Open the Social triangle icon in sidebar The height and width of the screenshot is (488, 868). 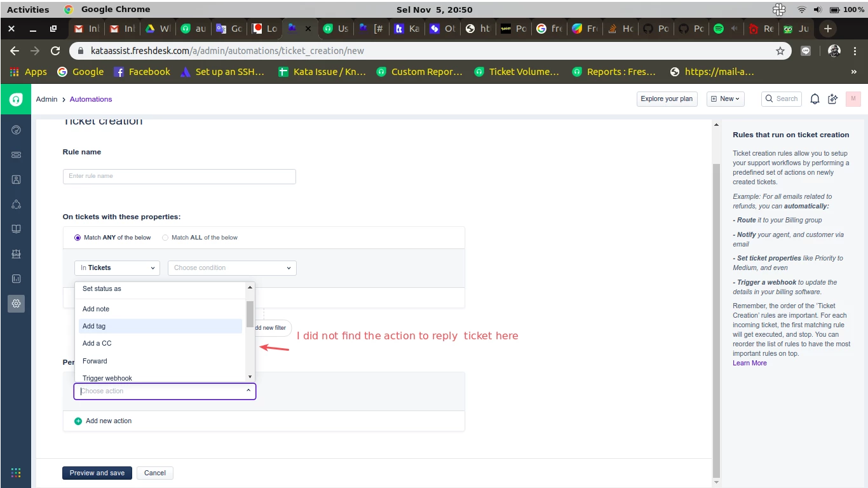point(17,205)
